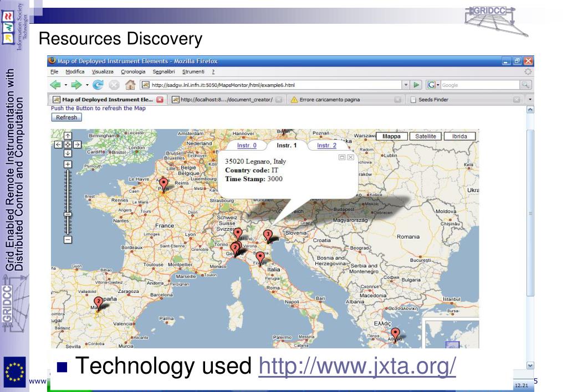Click the Refresh map button

67,117
